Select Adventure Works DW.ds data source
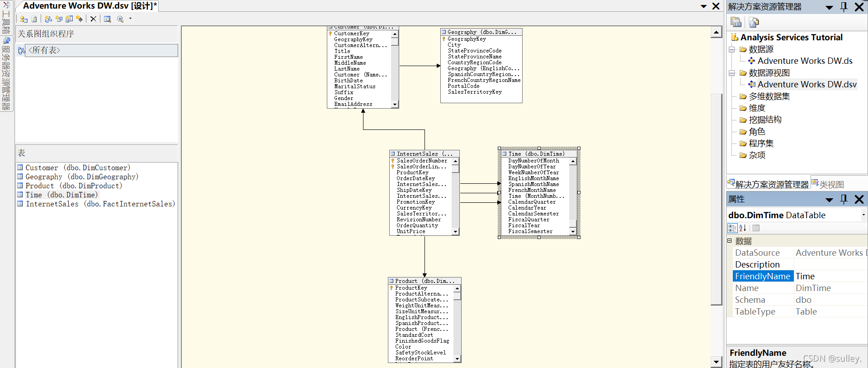The width and height of the screenshot is (868, 368). [805, 61]
